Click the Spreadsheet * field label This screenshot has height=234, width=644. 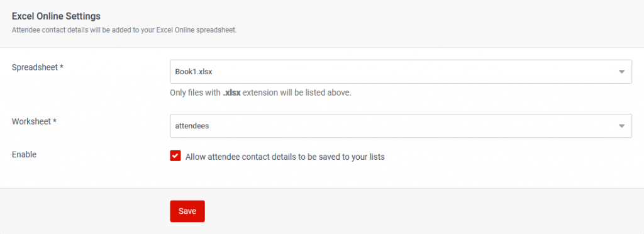tap(37, 67)
